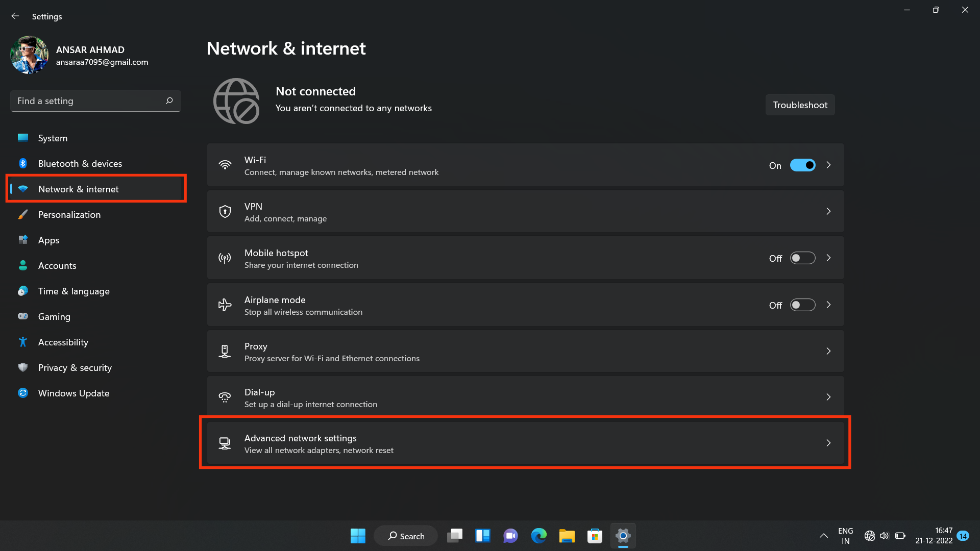Enable the Airplane mode toggle

[802, 305]
